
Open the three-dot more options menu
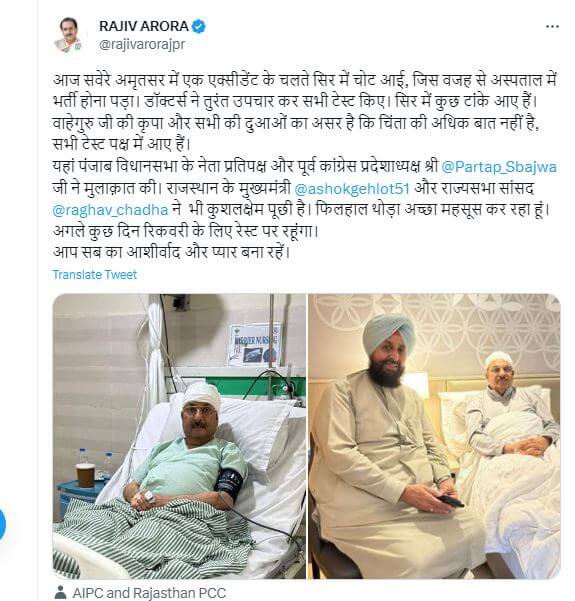point(552,26)
